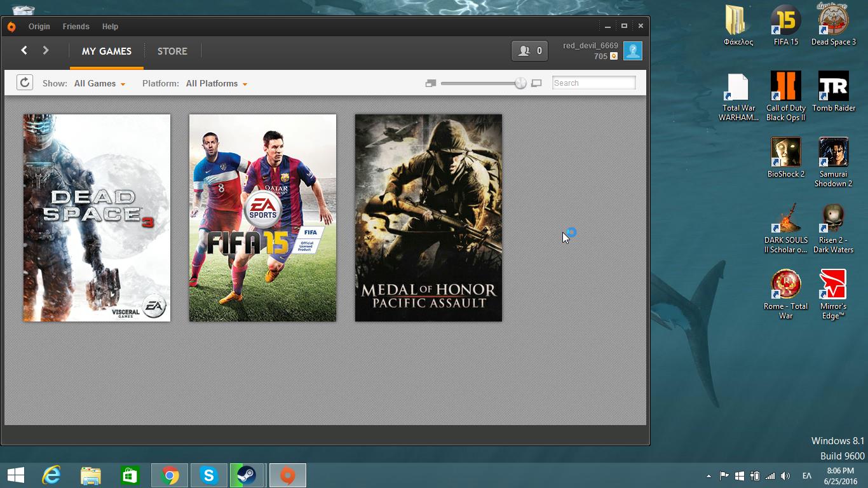Expand the Show All Games dropdown
Screen dimensions: 868x488
99,83
